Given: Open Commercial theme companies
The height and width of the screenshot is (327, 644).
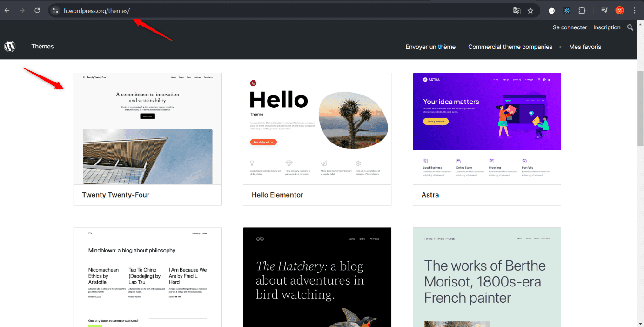Looking at the screenshot, I should (x=510, y=47).
